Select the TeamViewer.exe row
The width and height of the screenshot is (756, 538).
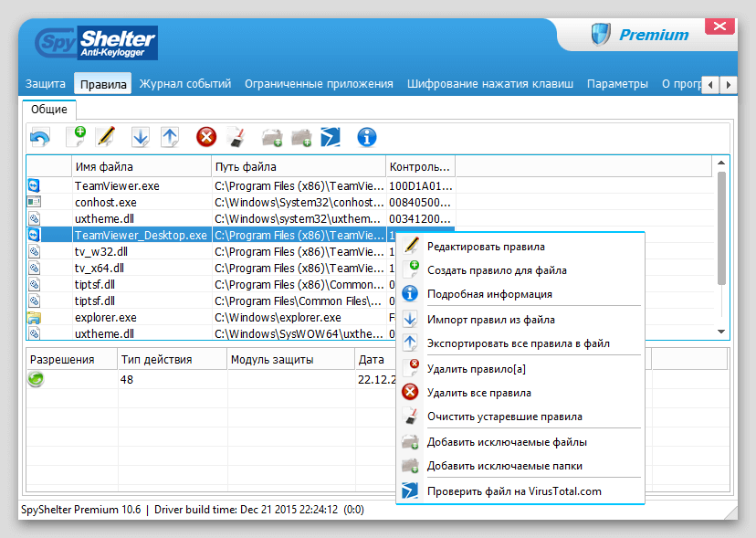coord(240,185)
